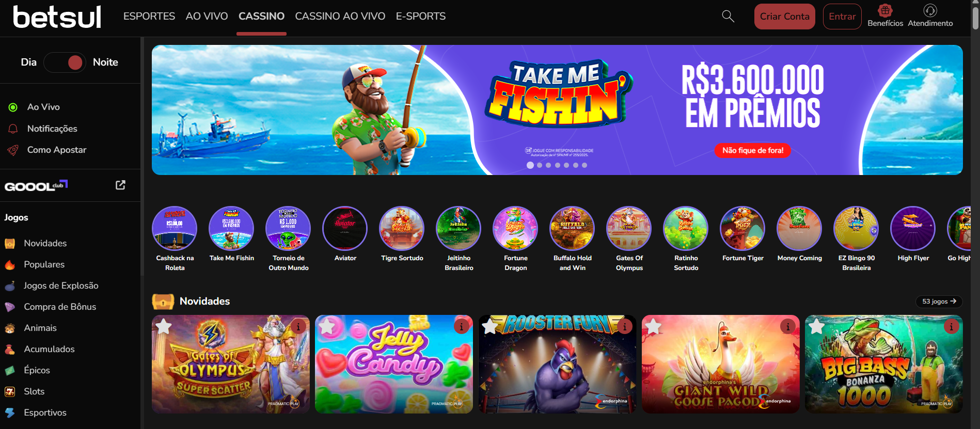Open the 53 jogos link
Image resolution: width=980 pixels, height=429 pixels.
click(939, 301)
